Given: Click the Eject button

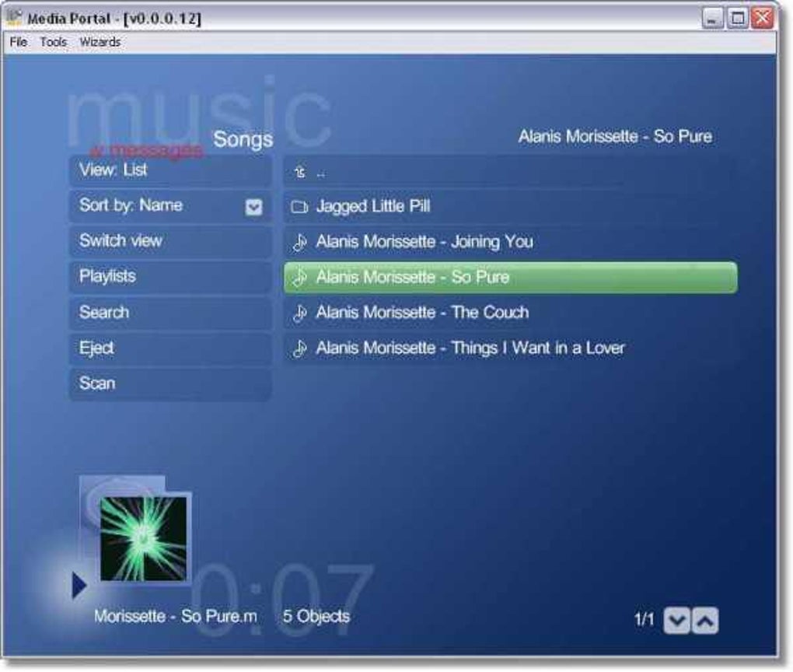Looking at the screenshot, I should pos(170,348).
